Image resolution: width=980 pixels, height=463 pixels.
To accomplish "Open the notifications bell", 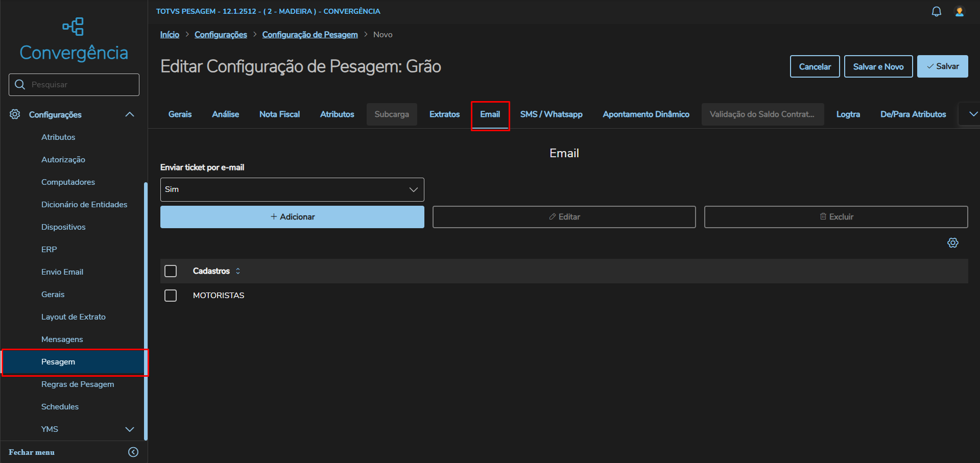I will (x=936, y=11).
